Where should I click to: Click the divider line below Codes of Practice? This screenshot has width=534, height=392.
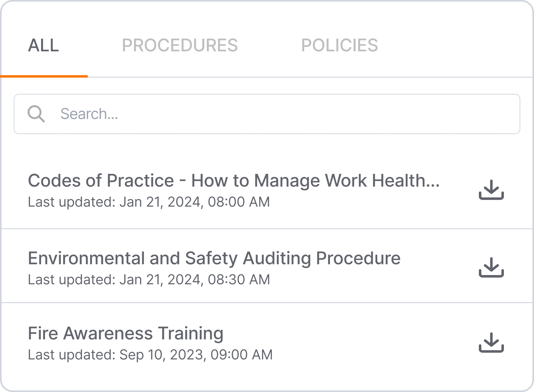267,229
